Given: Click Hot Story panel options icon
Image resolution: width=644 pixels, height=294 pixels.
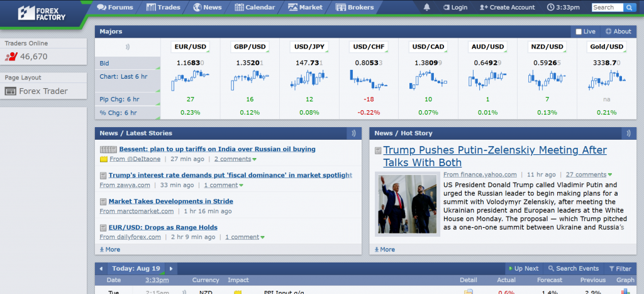Looking at the screenshot, I should point(628,133).
